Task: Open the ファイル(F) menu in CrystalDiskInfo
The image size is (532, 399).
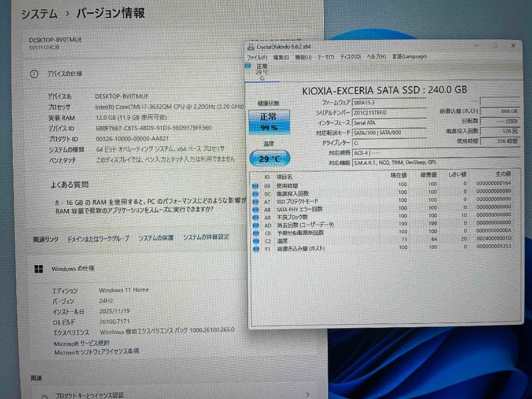Action: point(257,57)
